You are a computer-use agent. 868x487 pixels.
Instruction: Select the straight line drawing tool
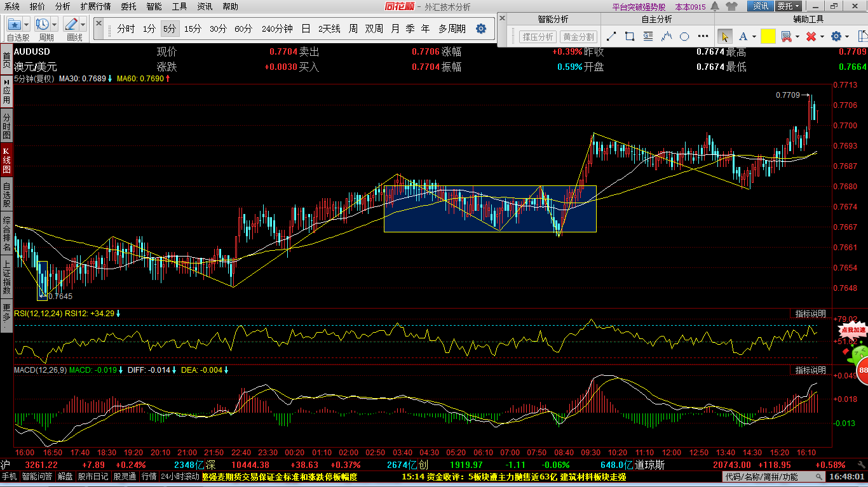(611, 36)
